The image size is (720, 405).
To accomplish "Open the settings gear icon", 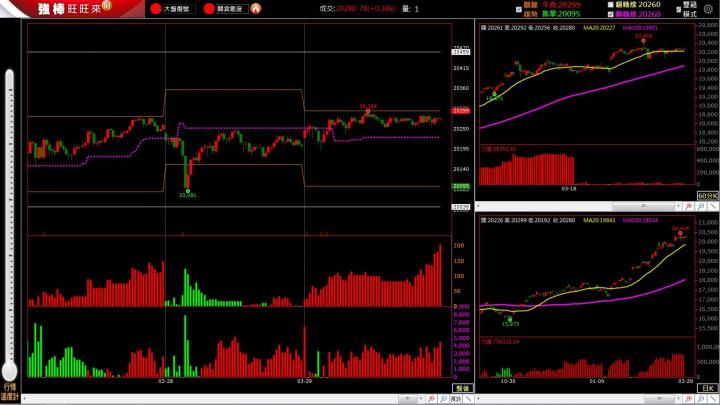I will click(708, 9).
